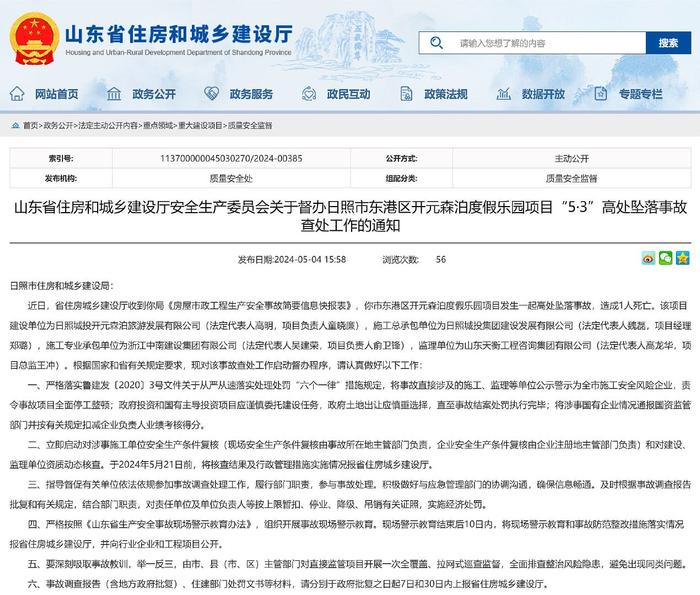The width and height of the screenshot is (700, 595).
Task: Share article to WeChat
Action: click(665, 258)
